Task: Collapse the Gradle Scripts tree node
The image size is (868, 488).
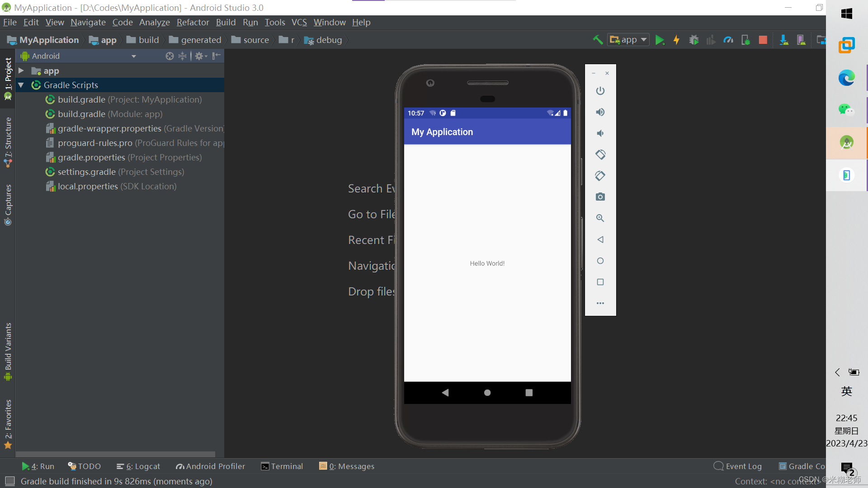Action: click(21, 85)
